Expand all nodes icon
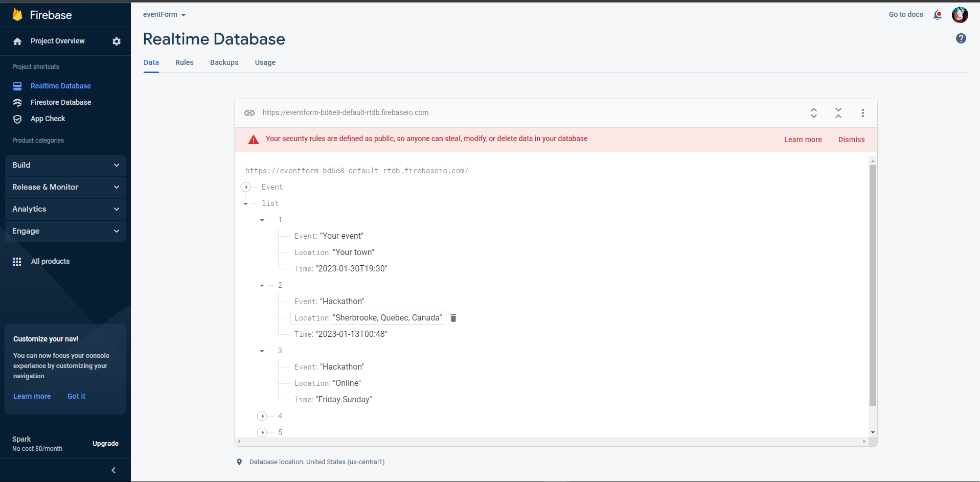980x482 pixels. tap(814, 113)
